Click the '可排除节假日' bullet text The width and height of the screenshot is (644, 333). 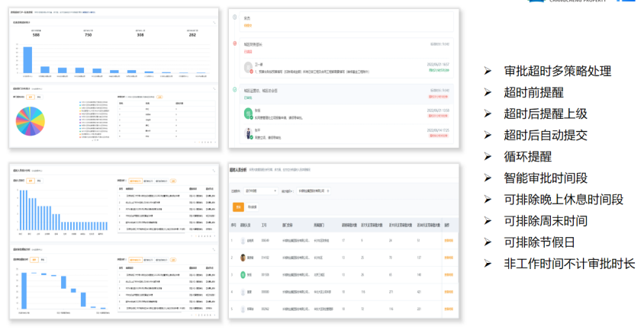539,242
